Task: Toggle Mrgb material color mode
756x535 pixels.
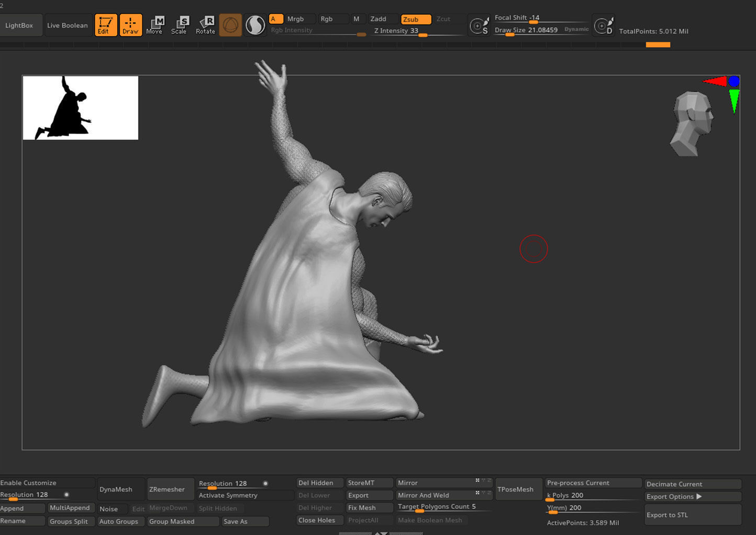Action: 298,19
